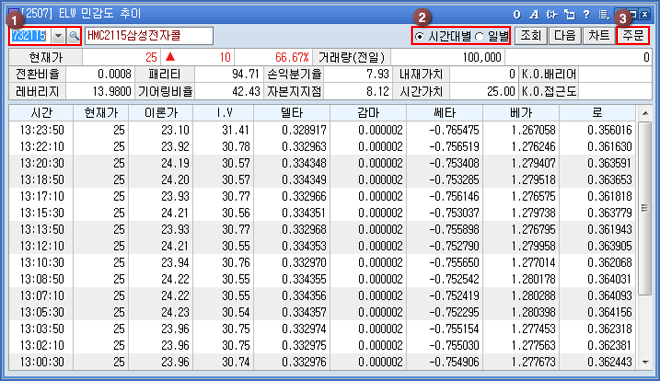Image resolution: width=660 pixels, height=381 pixels.
Task: Click the 델타 column header
Action: pos(292,113)
